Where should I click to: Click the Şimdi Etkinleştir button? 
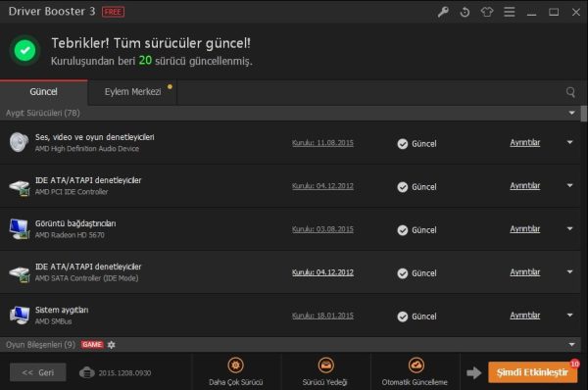click(x=532, y=372)
